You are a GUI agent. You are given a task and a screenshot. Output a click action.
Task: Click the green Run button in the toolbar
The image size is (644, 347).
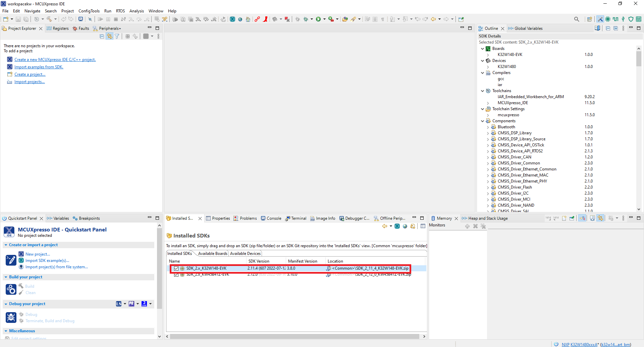[x=318, y=19]
